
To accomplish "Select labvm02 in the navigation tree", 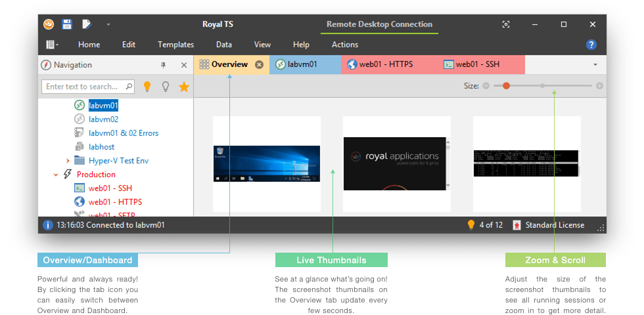I will tap(104, 119).
